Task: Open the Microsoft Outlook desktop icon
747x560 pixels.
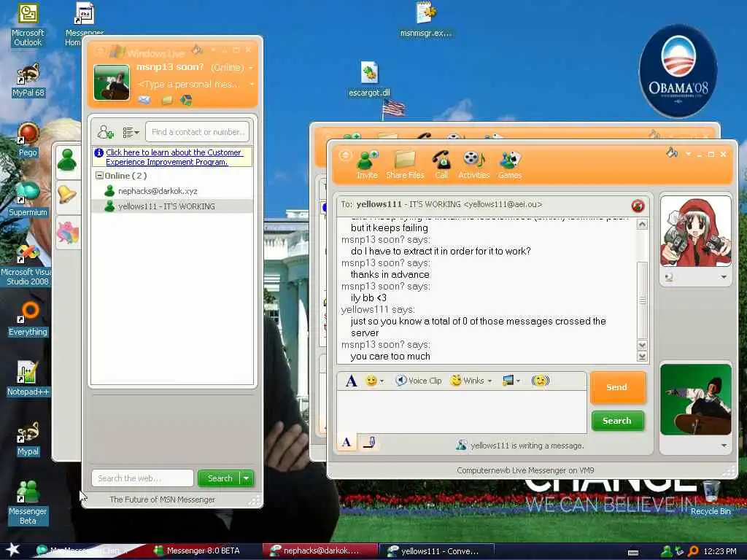Action: coord(28,25)
